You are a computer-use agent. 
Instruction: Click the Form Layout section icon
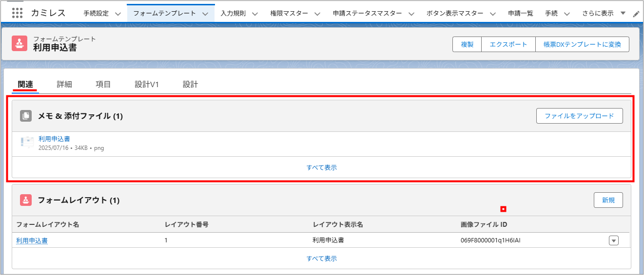(x=26, y=200)
